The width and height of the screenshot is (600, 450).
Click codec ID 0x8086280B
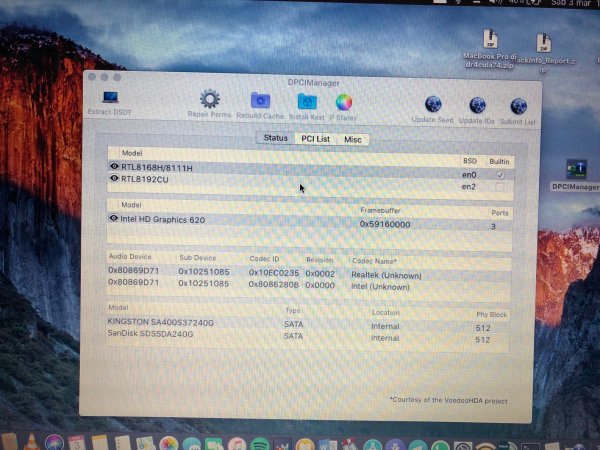(274, 284)
